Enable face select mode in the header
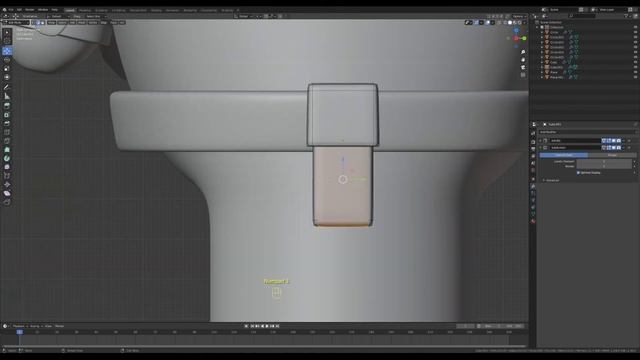This screenshot has height=360, width=640. click(x=42, y=22)
